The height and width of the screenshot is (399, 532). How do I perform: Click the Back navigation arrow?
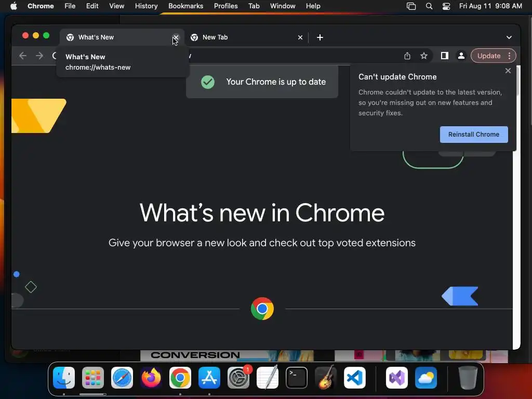[x=23, y=56]
